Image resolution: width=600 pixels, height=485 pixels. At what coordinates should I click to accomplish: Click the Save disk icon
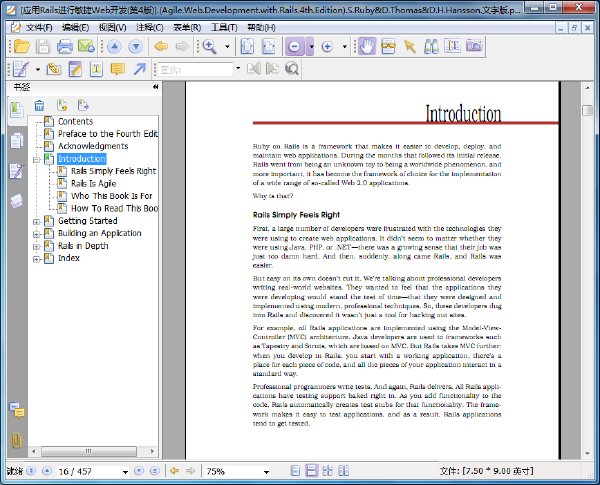[x=43, y=46]
